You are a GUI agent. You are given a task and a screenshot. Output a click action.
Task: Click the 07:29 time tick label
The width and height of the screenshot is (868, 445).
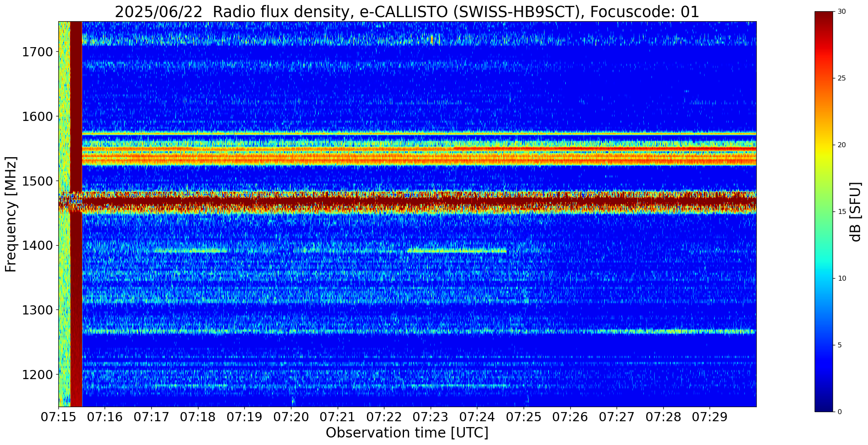[710, 417]
